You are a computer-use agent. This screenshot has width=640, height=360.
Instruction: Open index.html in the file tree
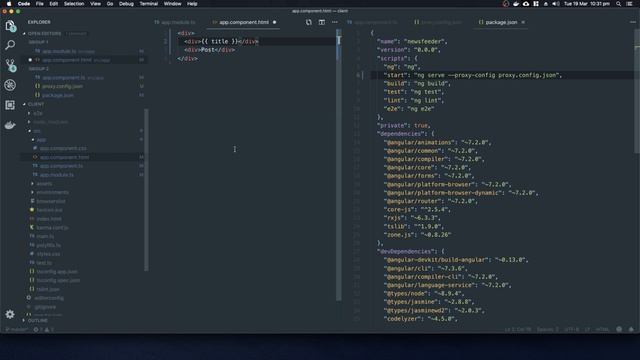coord(49,219)
